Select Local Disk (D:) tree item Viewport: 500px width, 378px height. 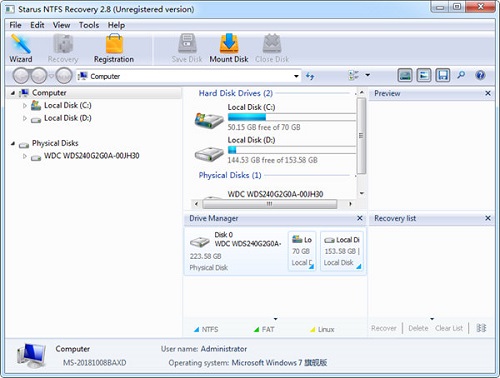(68, 118)
